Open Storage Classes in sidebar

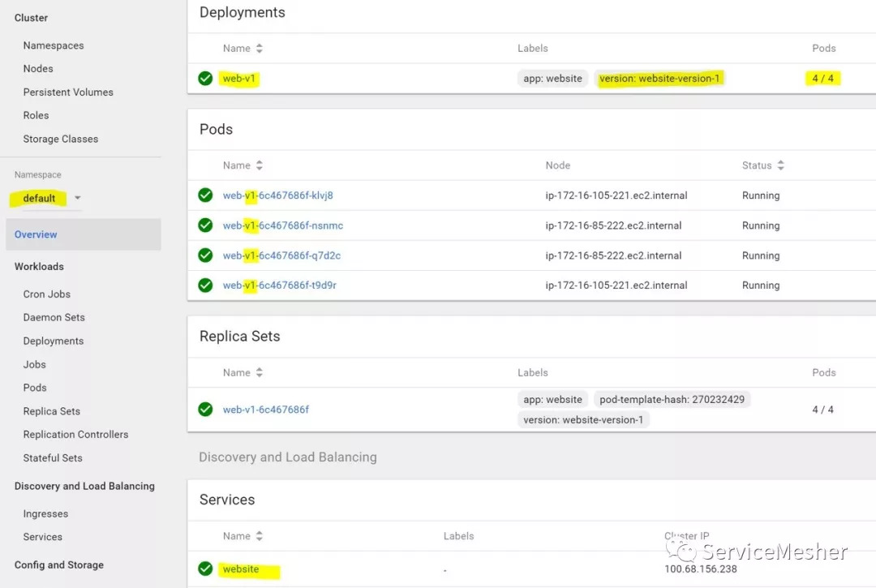click(x=60, y=139)
